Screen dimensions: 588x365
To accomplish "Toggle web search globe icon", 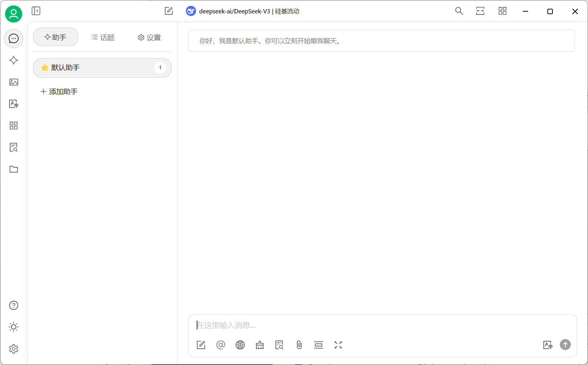I will (240, 345).
